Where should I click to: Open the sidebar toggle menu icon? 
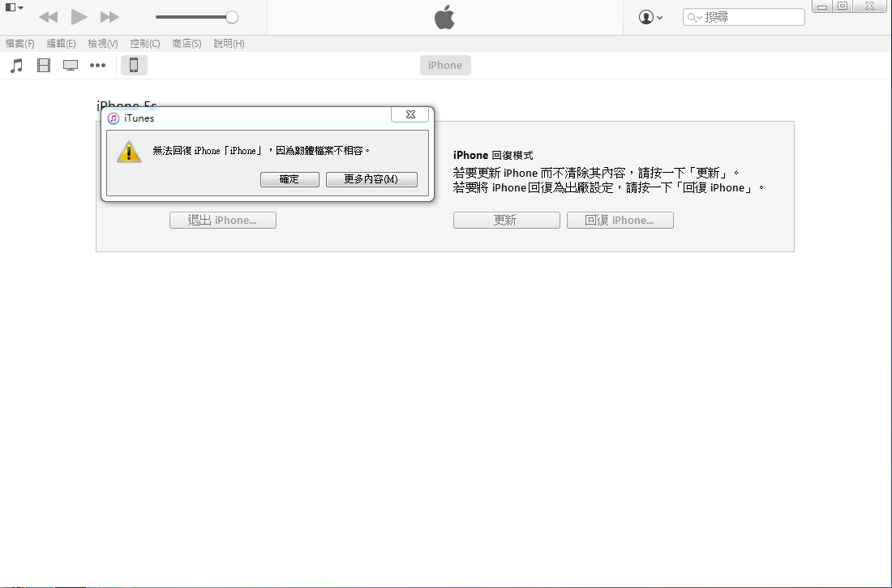pos(14,8)
